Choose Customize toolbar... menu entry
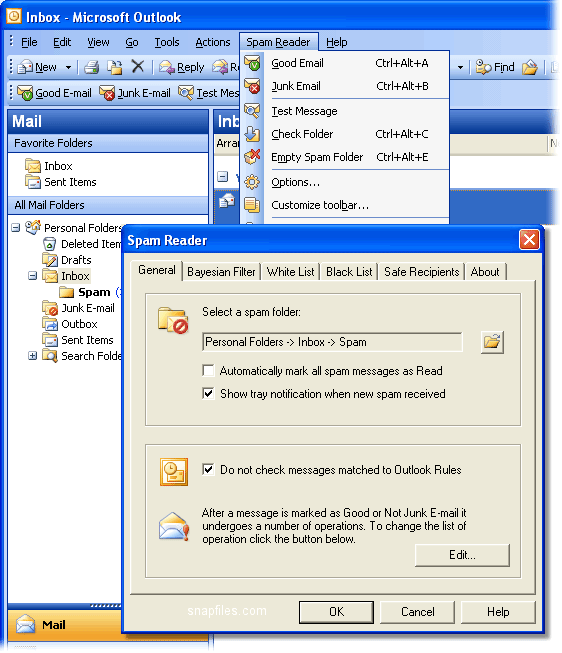The width and height of the screenshot is (562, 653). (320, 205)
